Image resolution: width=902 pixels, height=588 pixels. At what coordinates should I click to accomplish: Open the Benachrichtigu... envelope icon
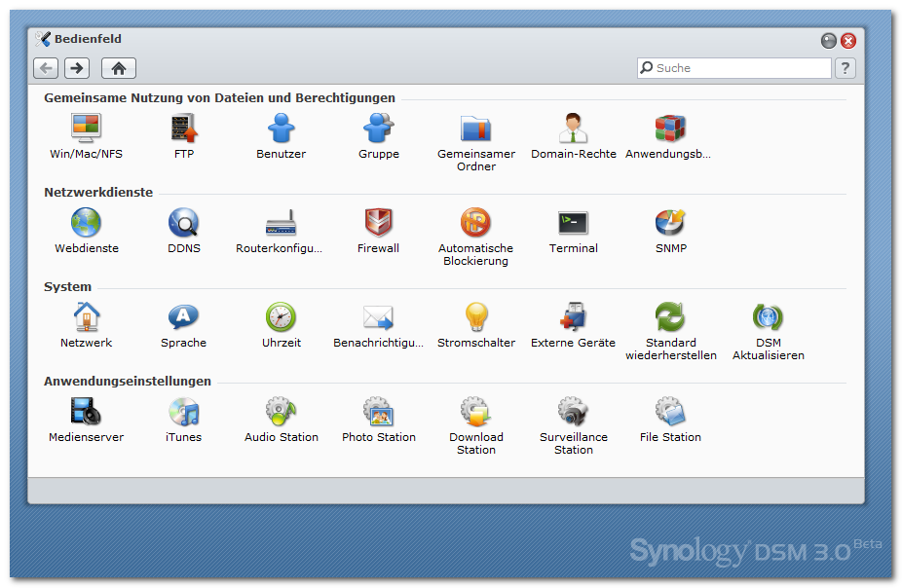(x=379, y=317)
